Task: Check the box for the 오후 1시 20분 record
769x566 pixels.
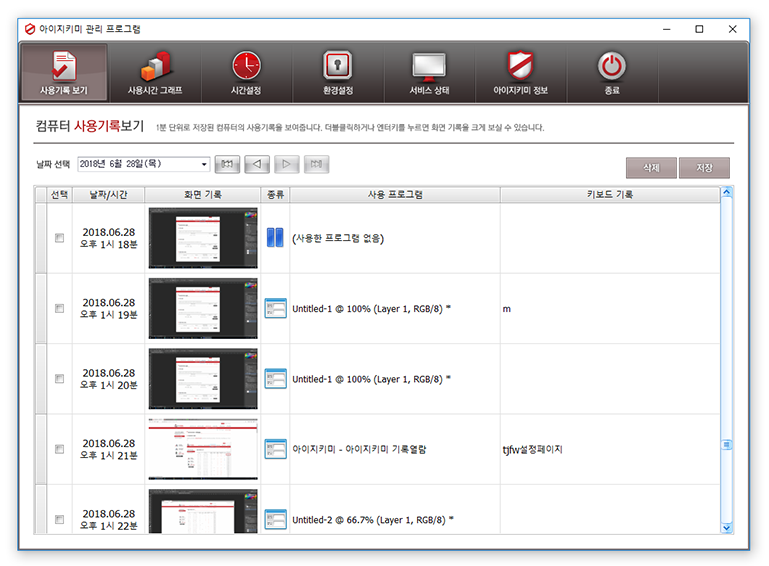Action: click(59, 379)
